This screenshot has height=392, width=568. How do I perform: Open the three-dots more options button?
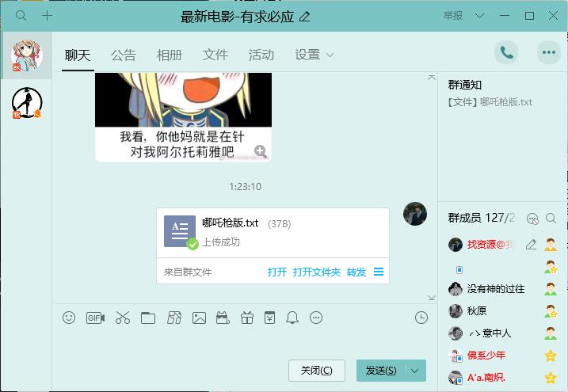coord(549,52)
